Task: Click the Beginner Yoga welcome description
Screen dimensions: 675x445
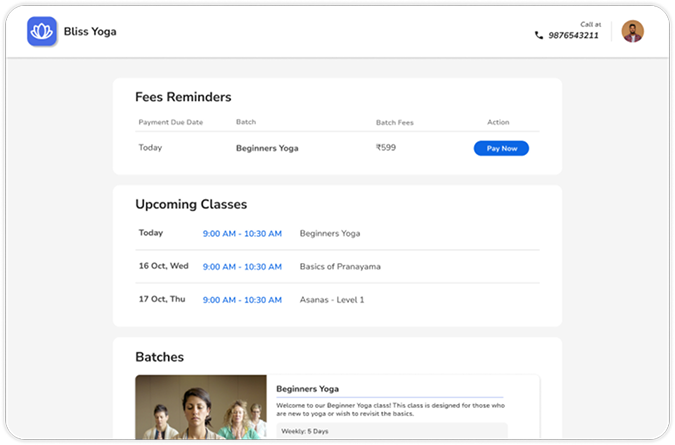Action: (x=390, y=409)
